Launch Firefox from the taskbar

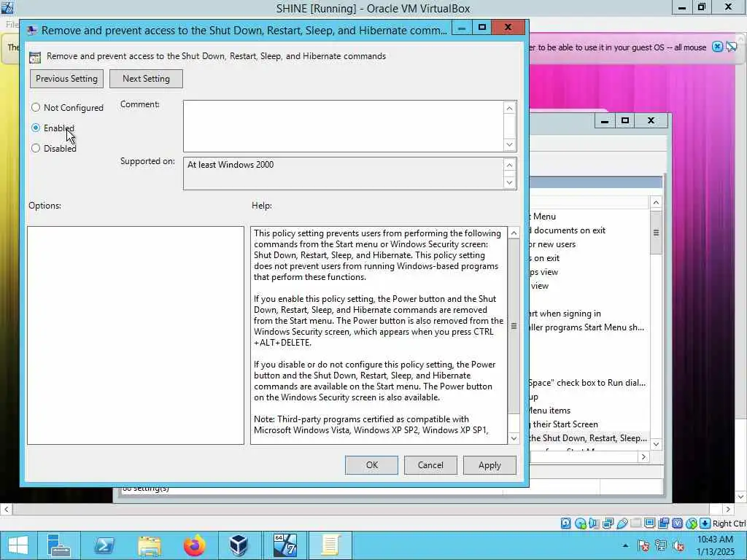click(194, 545)
